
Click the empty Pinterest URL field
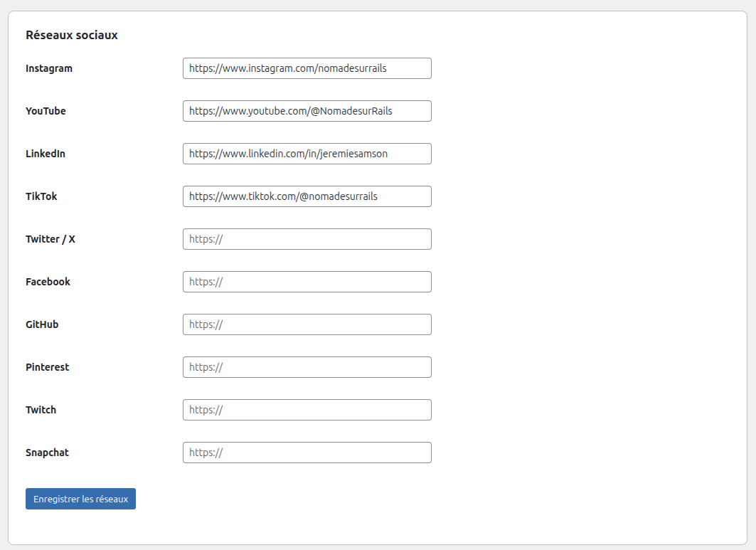click(307, 367)
